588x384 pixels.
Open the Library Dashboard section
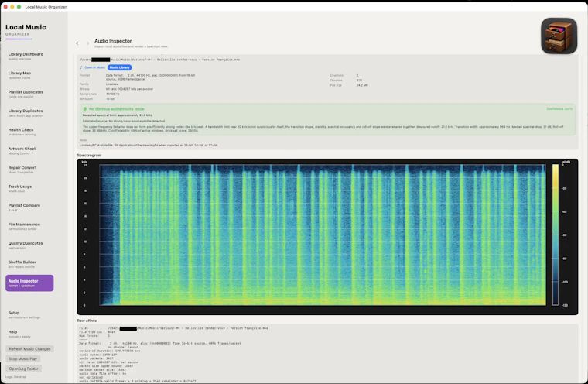26,56
